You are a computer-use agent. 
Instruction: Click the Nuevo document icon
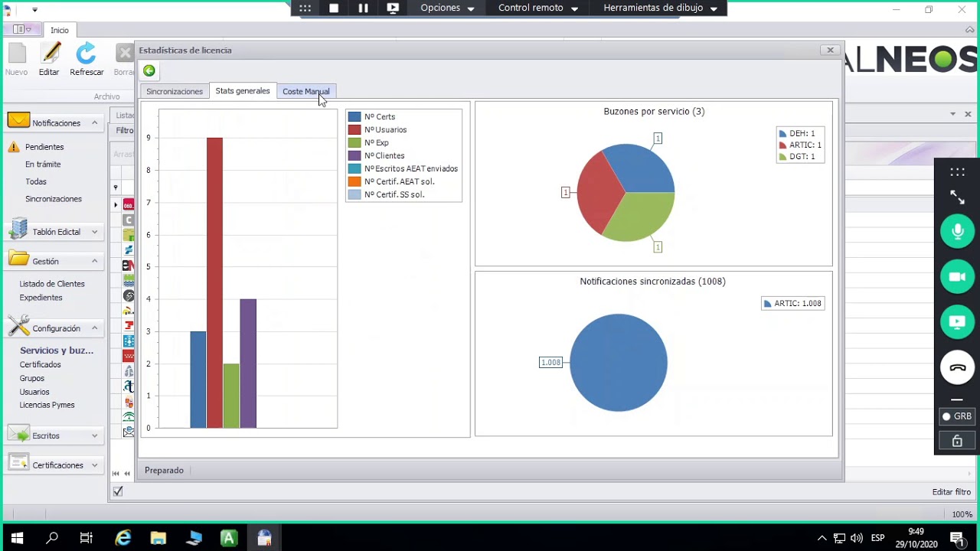coord(17,54)
